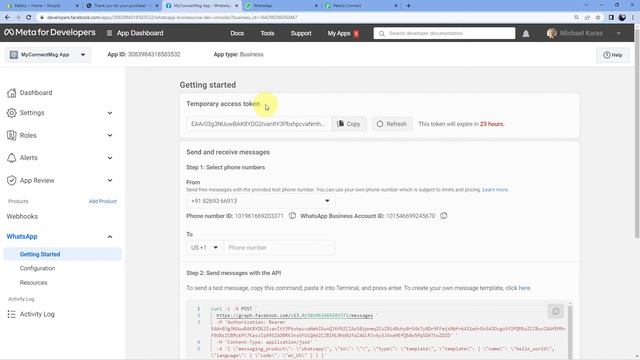Open the browser side panel icon

(x=611, y=17)
